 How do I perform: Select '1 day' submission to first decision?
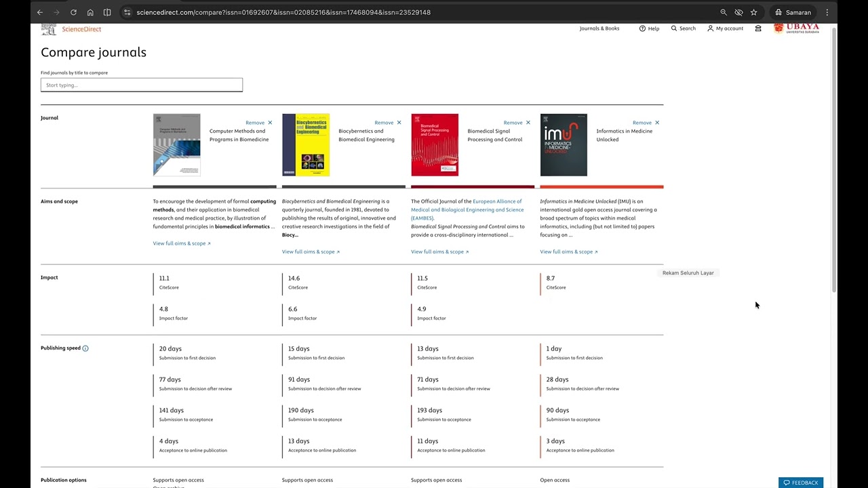click(554, 348)
